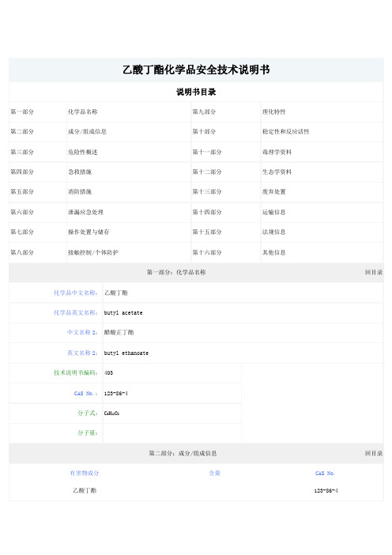
Task: Click the 回目录 link in 第二部分 header
Action: point(374,453)
